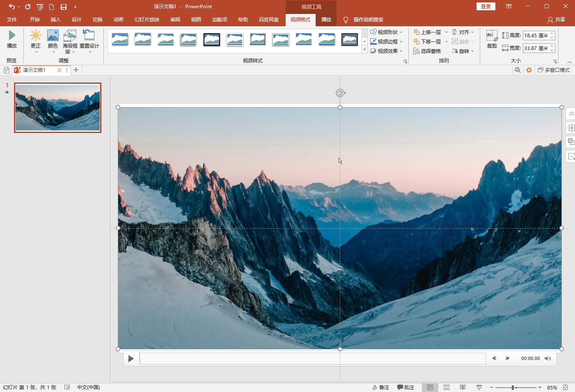Click the zoom slider in status bar
This screenshot has height=392, width=575.
coord(513,387)
